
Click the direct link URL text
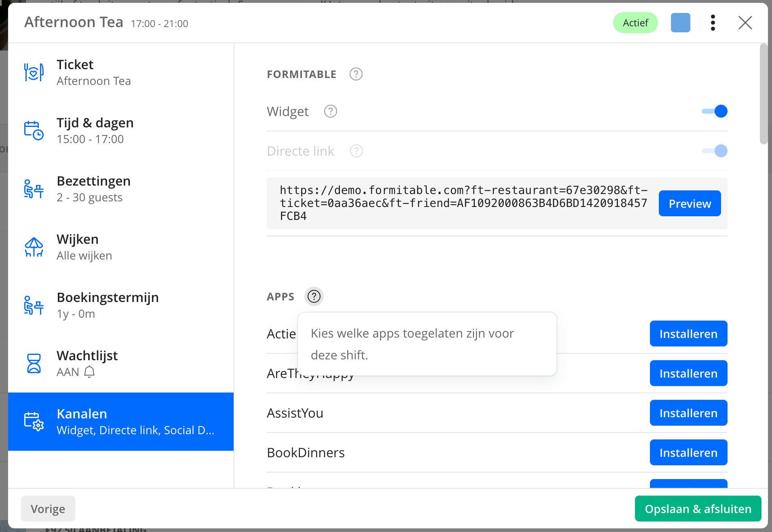[x=464, y=203]
